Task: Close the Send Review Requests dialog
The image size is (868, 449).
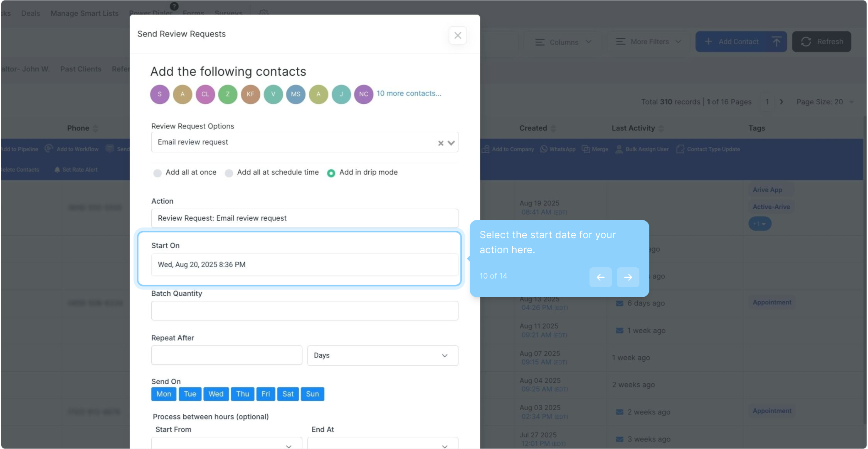Action: [x=458, y=35]
